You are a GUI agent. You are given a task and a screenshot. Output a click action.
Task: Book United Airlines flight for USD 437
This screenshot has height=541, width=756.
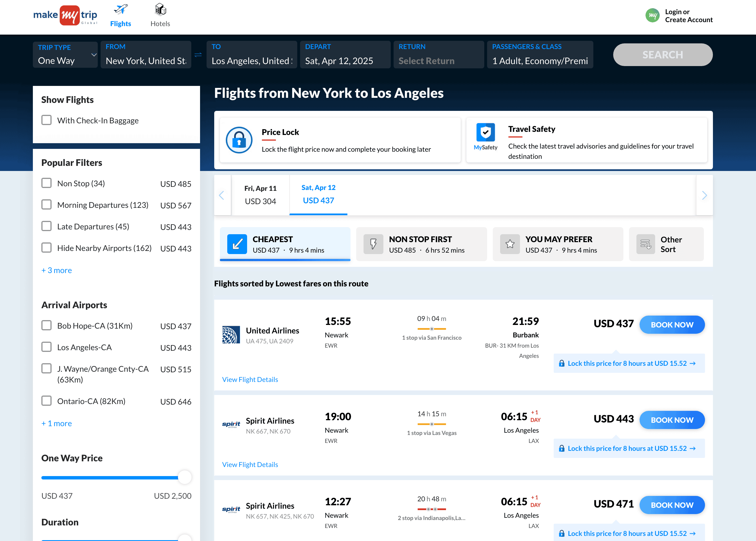coord(672,325)
